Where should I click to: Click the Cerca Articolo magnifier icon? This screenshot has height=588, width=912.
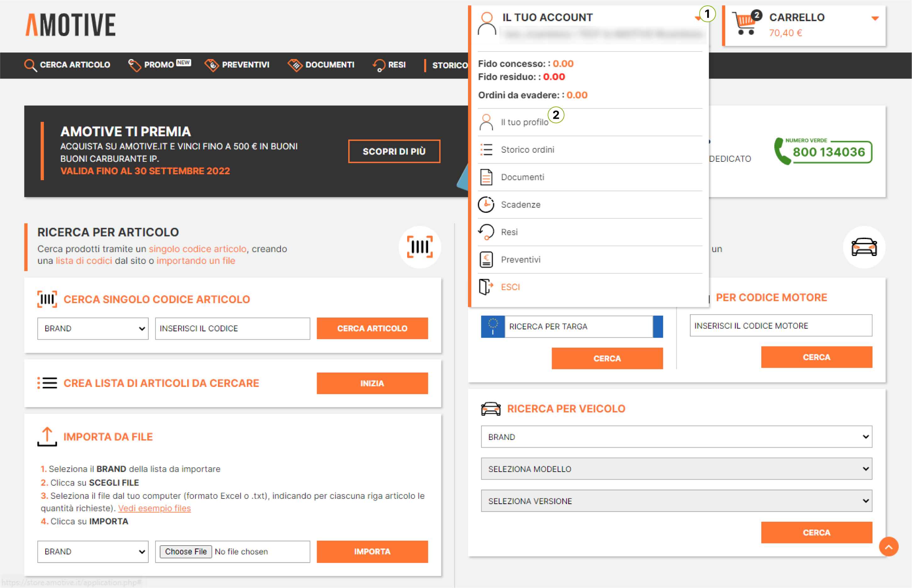30,65
